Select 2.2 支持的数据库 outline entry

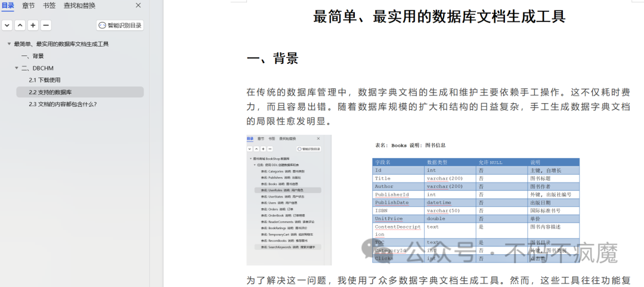point(80,92)
